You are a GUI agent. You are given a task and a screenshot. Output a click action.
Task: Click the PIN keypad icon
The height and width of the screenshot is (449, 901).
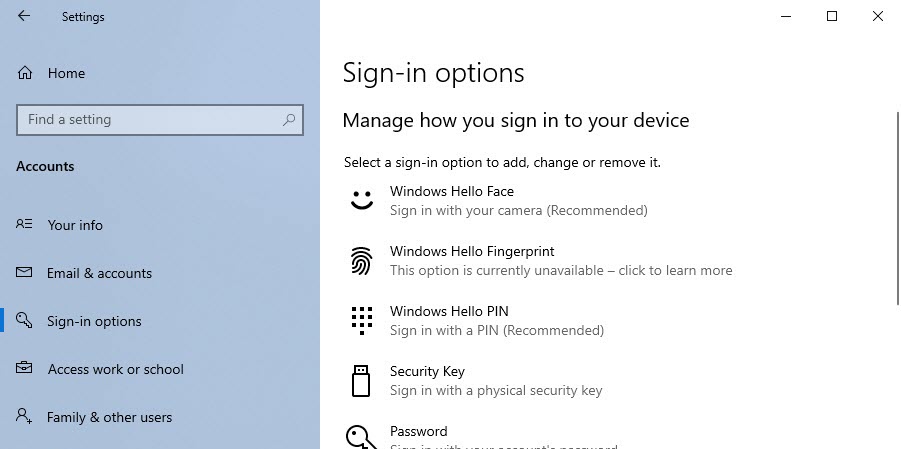362,321
